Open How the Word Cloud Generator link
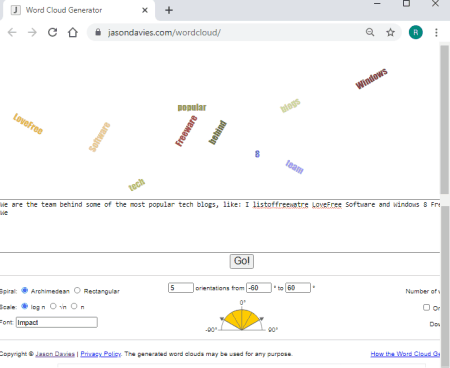 (405, 354)
